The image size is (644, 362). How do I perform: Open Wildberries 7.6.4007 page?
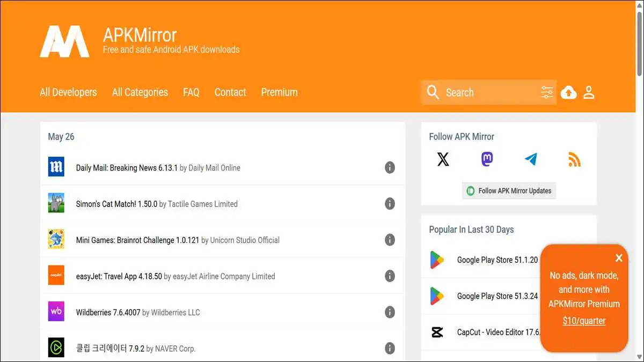tap(108, 312)
